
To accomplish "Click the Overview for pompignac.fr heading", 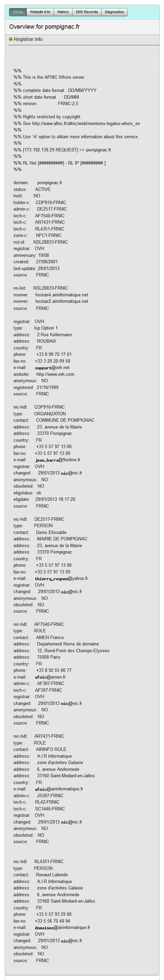I will [45, 27].
